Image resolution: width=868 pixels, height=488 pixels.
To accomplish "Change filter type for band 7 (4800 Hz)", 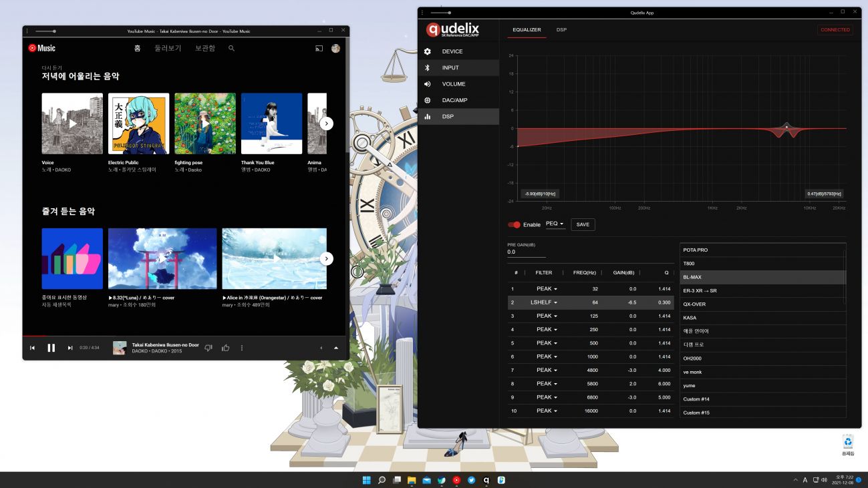I will point(547,370).
